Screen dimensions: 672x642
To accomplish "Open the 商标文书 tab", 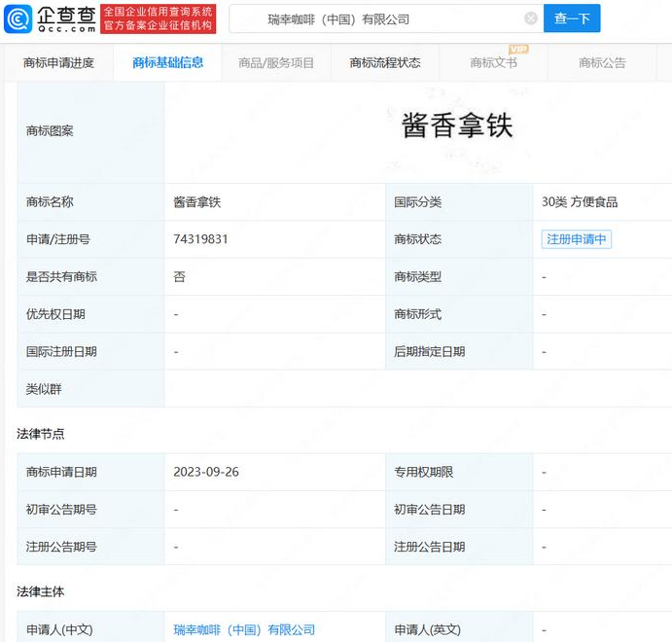I will (493, 63).
